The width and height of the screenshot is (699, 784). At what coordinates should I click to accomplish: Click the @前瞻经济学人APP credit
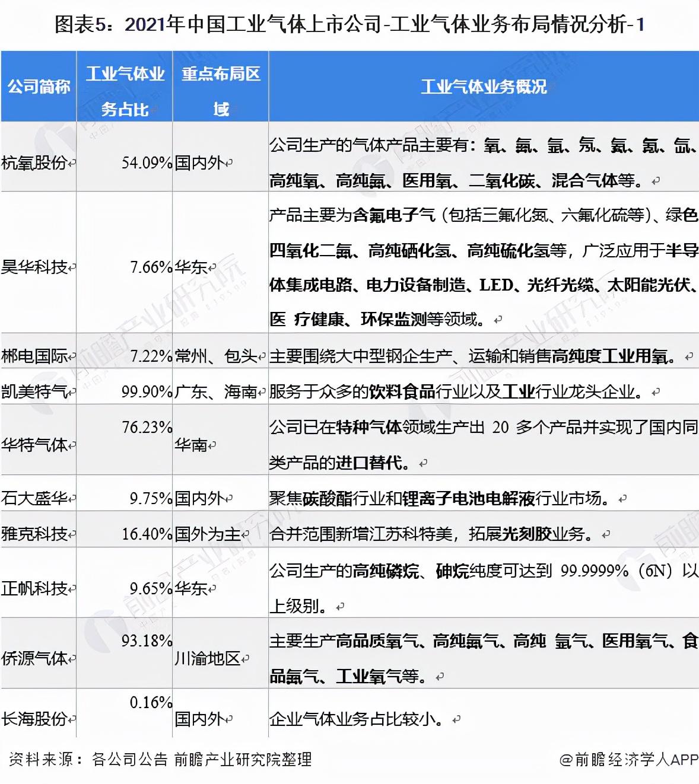[629, 759]
